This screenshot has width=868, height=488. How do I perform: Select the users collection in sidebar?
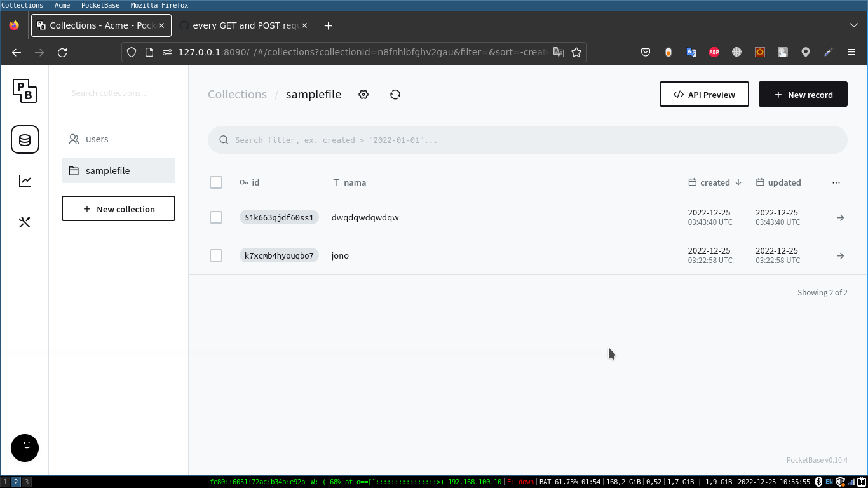pos(97,139)
